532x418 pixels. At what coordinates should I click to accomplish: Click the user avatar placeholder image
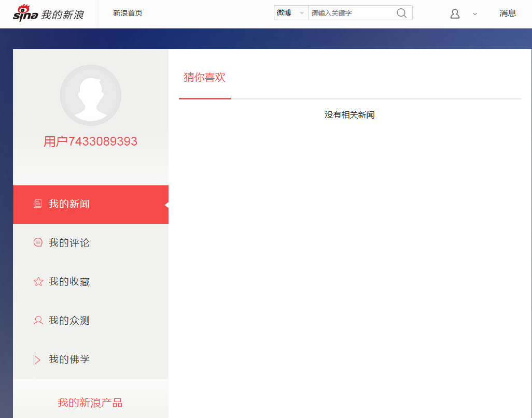(x=90, y=95)
